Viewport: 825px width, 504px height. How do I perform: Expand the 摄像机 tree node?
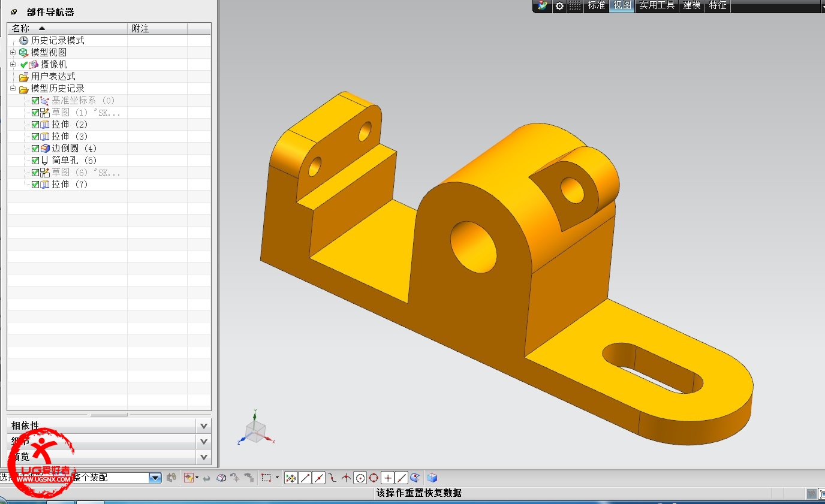click(13, 64)
